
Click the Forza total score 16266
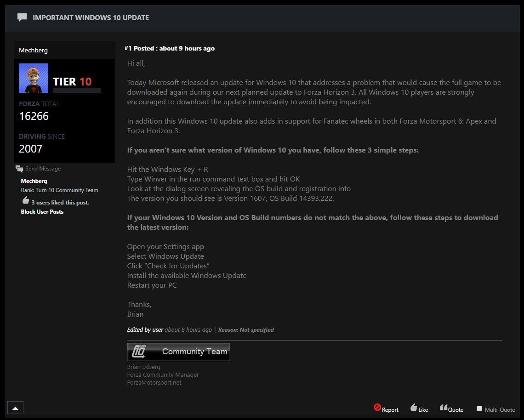[34, 116]
